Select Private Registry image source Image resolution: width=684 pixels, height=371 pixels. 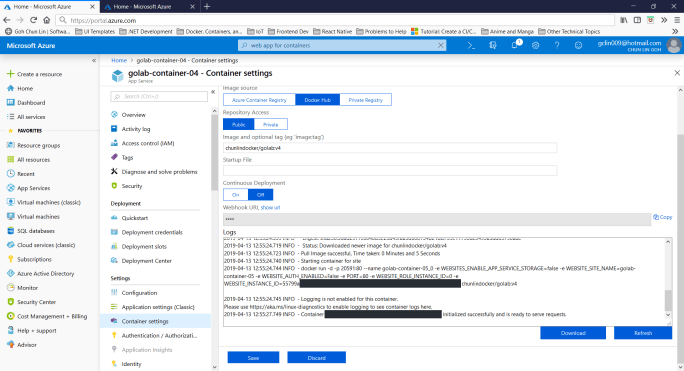(366, 100)
